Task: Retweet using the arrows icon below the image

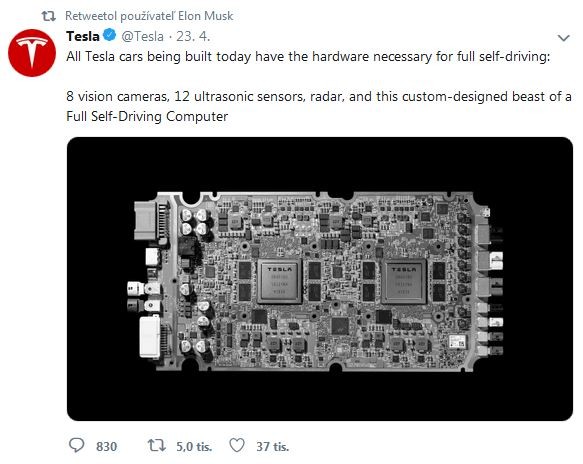Action: [x=157, y=445]
